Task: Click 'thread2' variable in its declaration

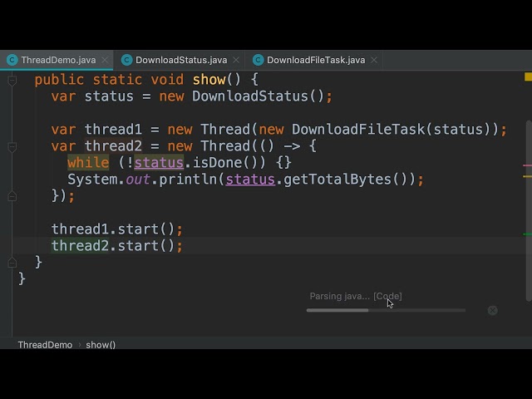Action: click(113, 146)
